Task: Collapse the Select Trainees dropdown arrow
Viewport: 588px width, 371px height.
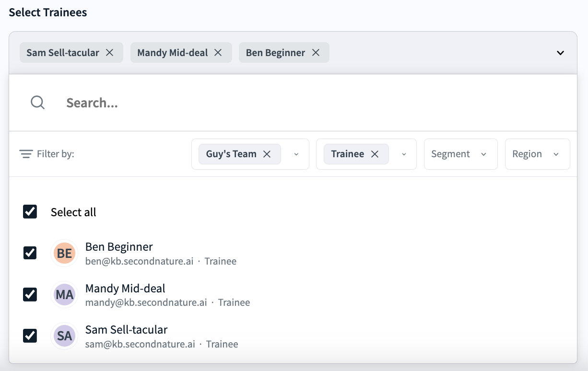Action: tap(560, 53)
